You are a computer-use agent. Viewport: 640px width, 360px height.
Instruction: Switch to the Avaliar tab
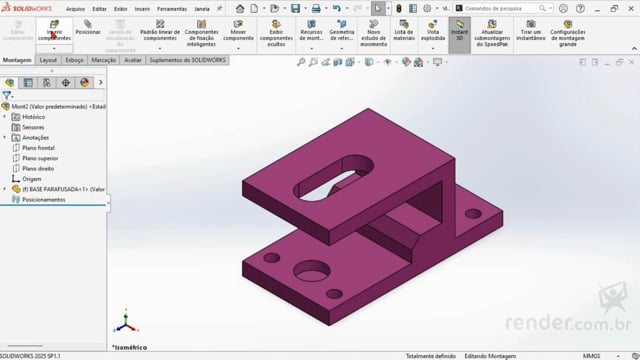[x=133, y=60]
